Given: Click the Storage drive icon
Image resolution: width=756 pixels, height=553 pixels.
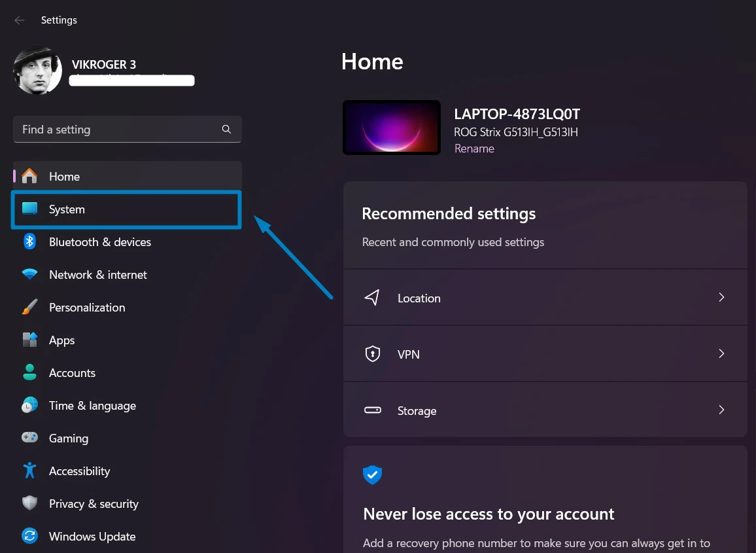Looking at the screenshot, I should point(372,410).
